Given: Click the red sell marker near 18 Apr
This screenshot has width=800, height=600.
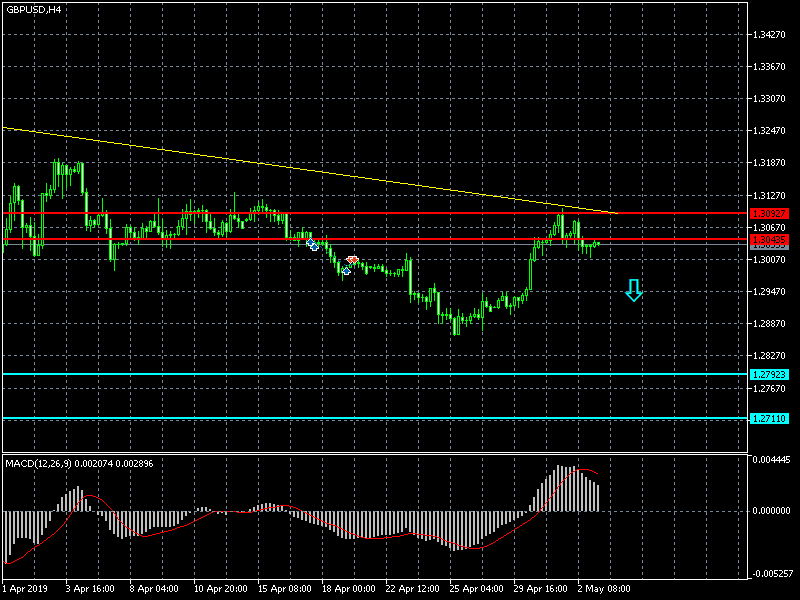Looking at the screenshot, I should click(352, 260).
